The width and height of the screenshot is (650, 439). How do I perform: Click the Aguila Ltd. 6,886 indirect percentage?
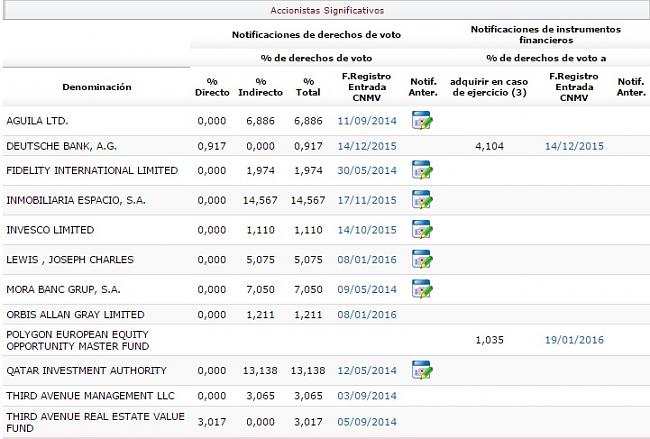click(x=260, y=121)
